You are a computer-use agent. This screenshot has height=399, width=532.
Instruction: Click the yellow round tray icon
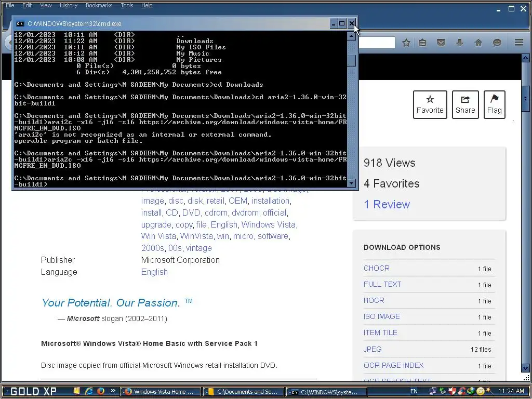click(x=480, y=391)
